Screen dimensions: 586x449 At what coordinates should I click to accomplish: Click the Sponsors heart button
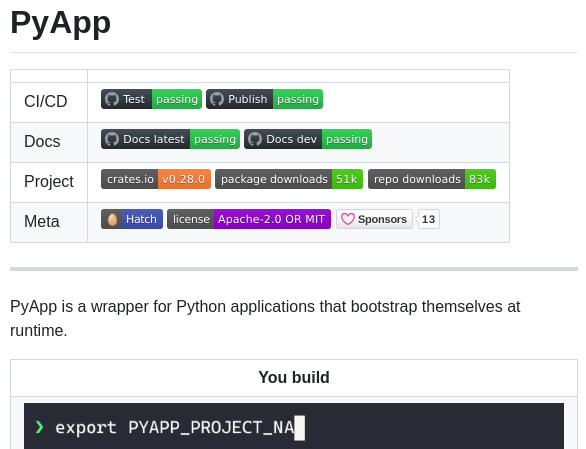[x=374, y=219]
